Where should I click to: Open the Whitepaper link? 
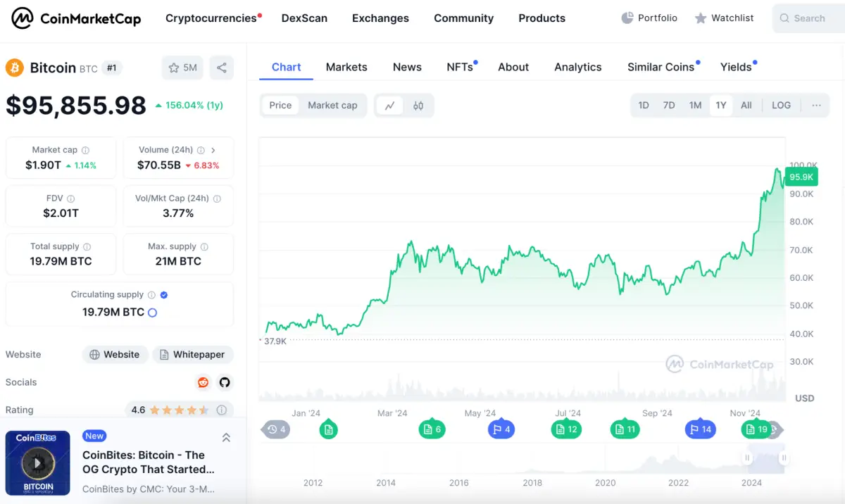tap(192, 355)
